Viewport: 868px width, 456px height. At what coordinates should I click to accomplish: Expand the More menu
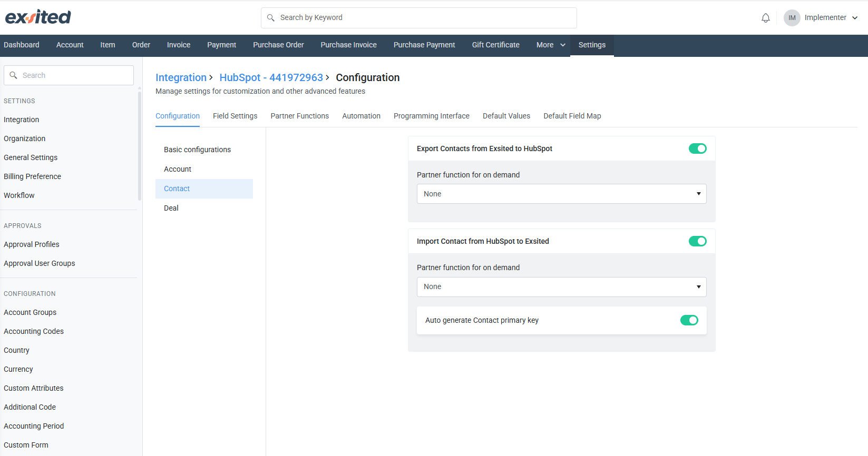551,45
